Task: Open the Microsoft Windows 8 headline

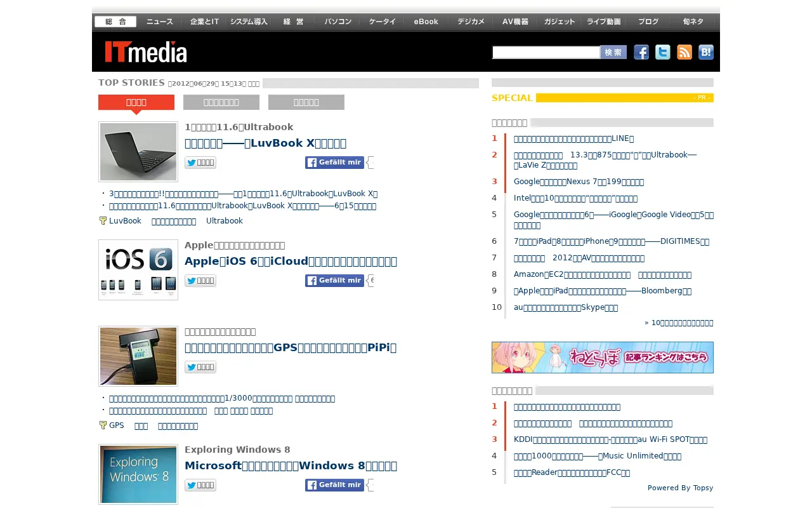Action: click(291, 465)
